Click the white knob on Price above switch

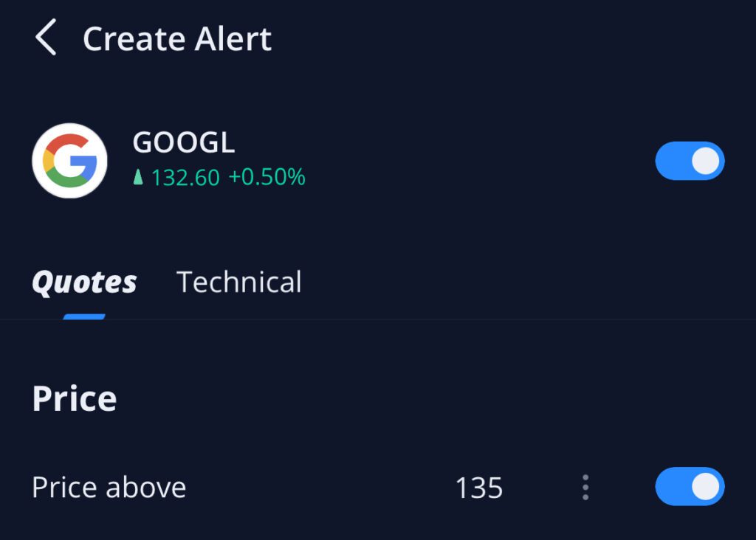[x=707, y=487]
